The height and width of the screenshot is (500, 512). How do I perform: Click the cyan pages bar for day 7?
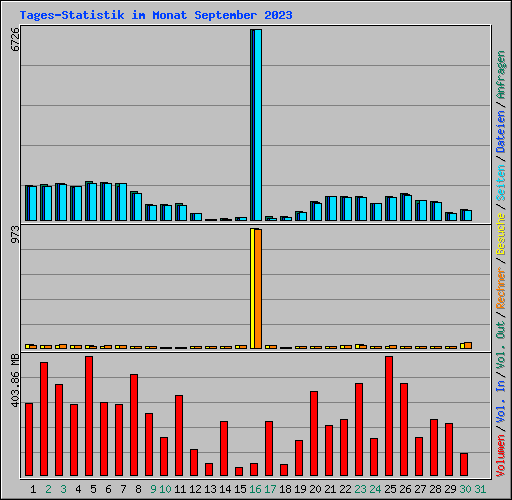123,202
